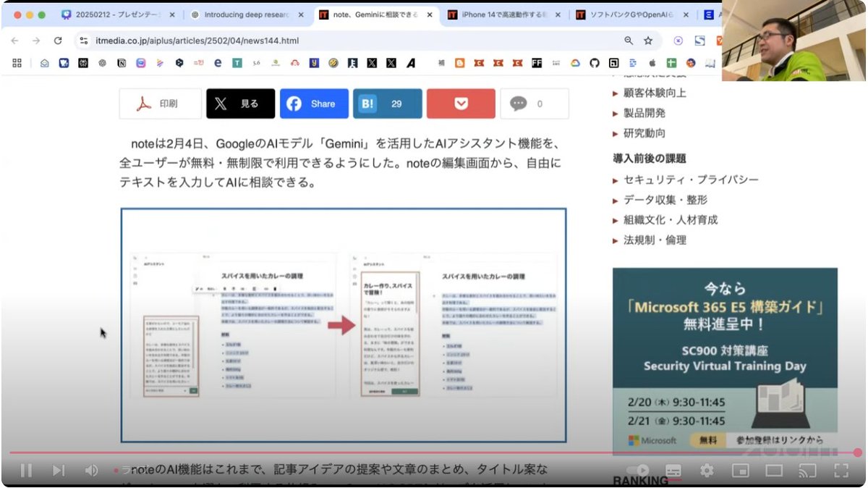Image resolution: width=868 pixels, height=488 pixels.
Task: Open the blue e bookmark
Action: tap(218, 63)
